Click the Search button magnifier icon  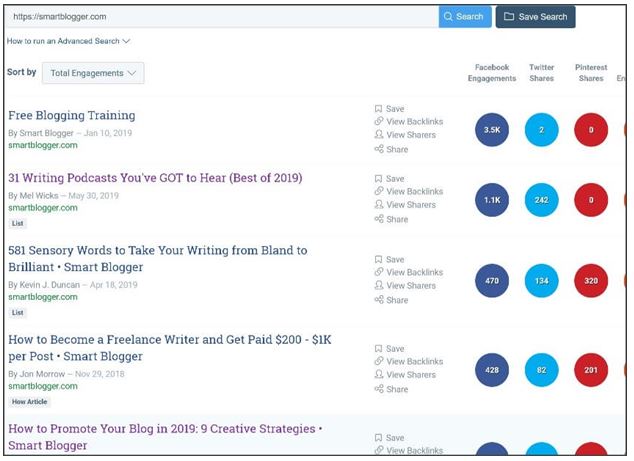tap(448, 17)
